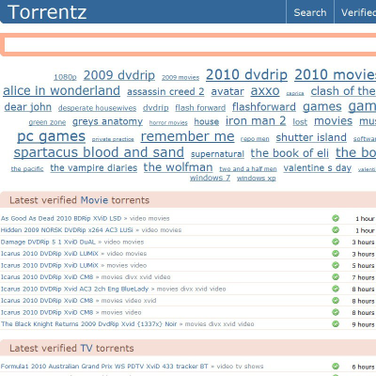Open the 'spartacus blood and sand' tag
The height and width of the screenshot is (376, 376).
tap(99, 153)
